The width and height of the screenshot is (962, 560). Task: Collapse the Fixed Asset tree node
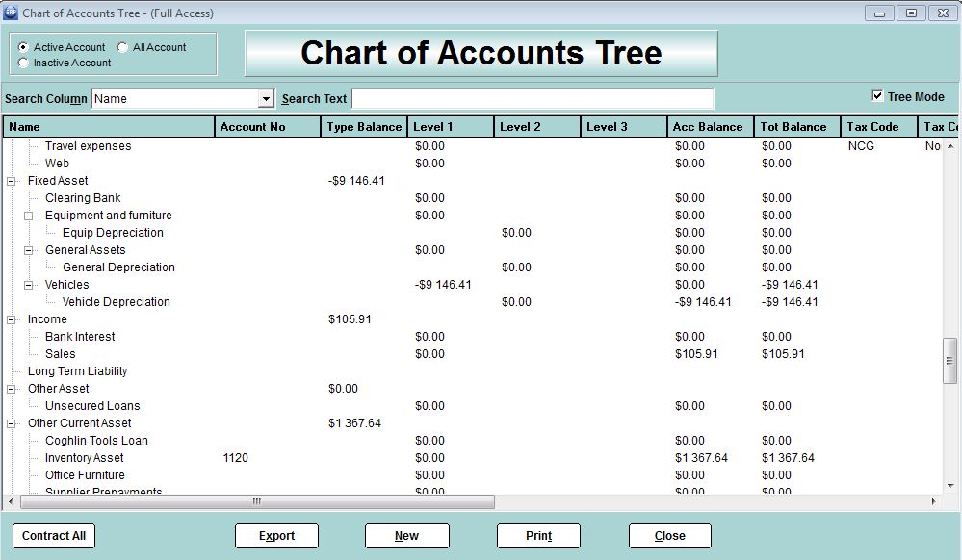pyautogui.click(x=12, y=181)
